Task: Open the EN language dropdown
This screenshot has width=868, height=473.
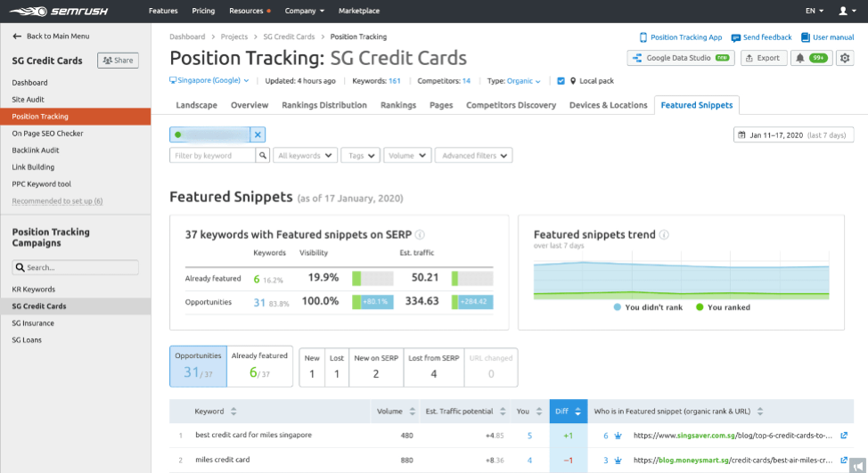Action: click(x=815, y=11)
